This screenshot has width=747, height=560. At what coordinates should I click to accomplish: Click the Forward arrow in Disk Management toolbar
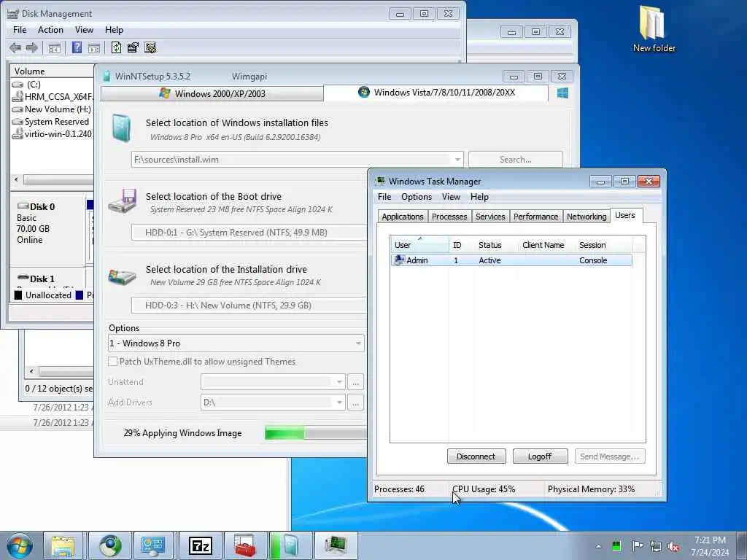tap(32, 47)
